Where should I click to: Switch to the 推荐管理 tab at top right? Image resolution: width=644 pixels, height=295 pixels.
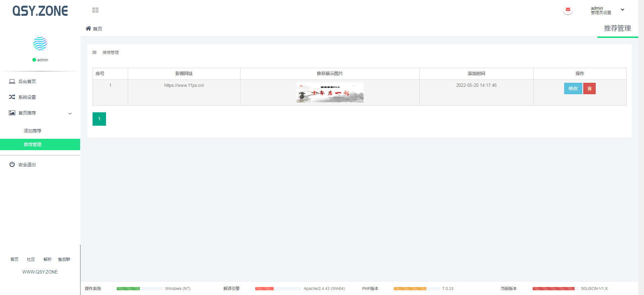617,28
